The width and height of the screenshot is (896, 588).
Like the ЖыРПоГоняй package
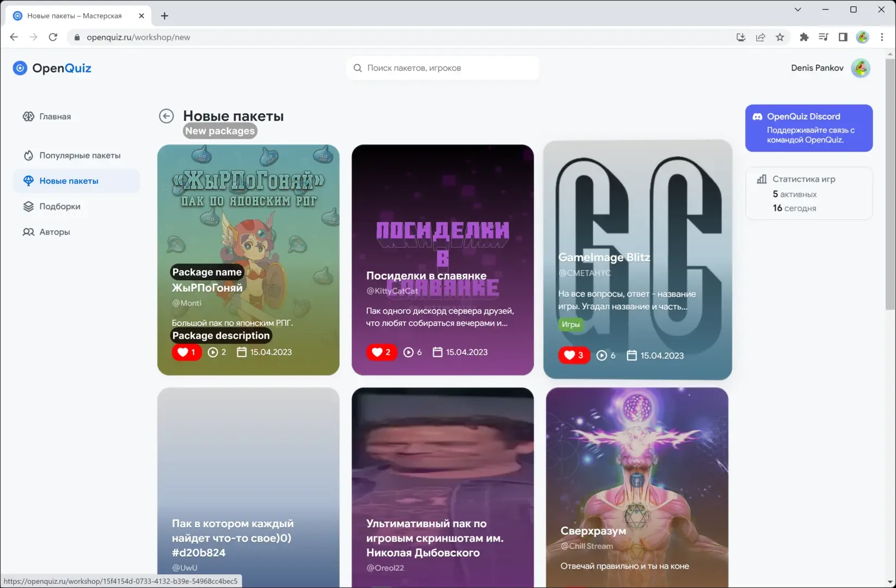click(x=187, y=352)
